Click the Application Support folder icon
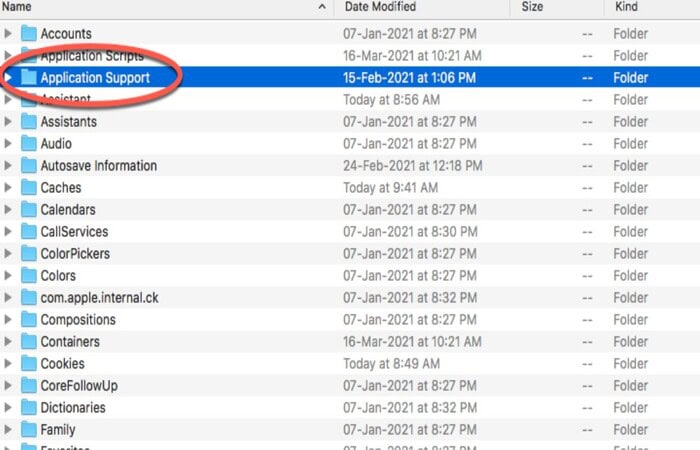Image resolution: width=700 pixels, height=450 pixels. pyautogui.click(x=28, y=77)
